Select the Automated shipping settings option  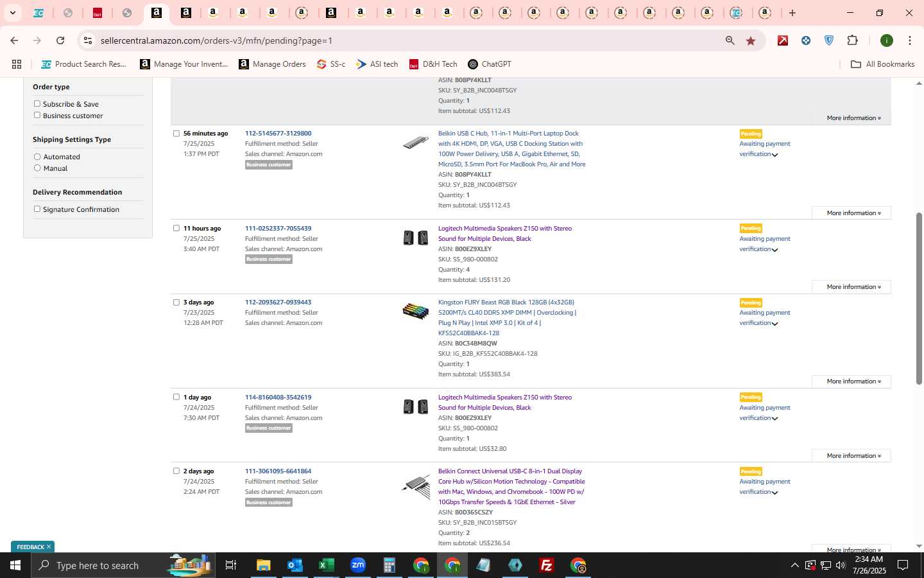(x=37, y=157)
